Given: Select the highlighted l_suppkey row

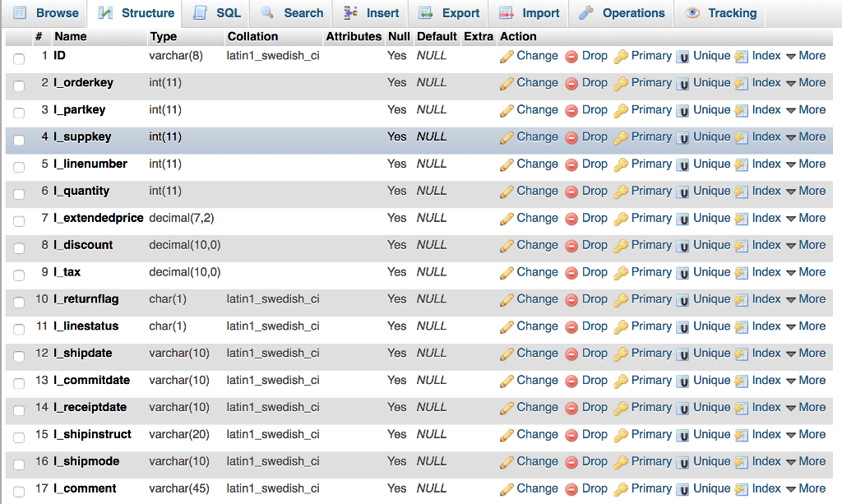Looking at the screenshot, I should click(x=18, y=136).
